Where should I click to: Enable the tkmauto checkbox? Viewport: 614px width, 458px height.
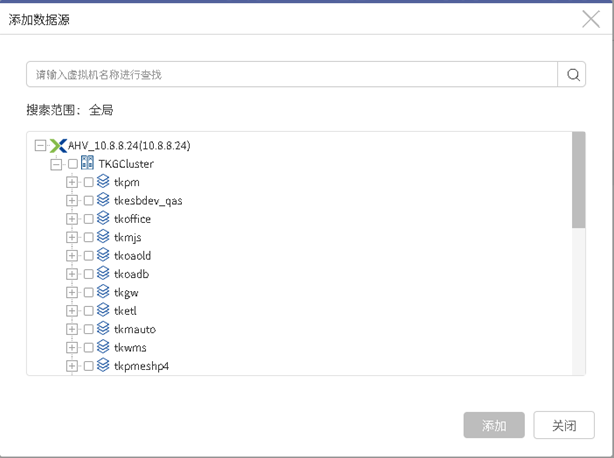click(88, 329)
